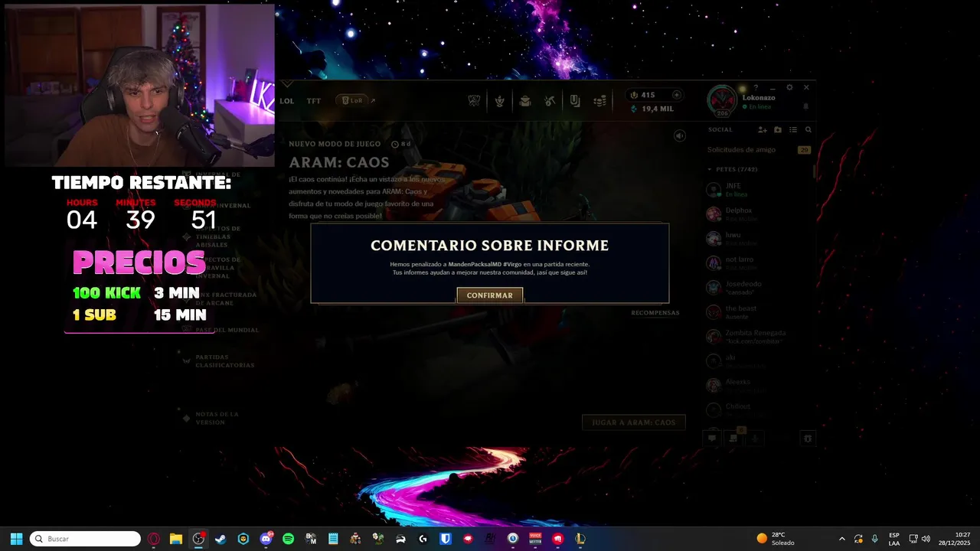The width and height of the screenshot is (980, 551).
Task: Open client settings gear
Action: [789, 88]
